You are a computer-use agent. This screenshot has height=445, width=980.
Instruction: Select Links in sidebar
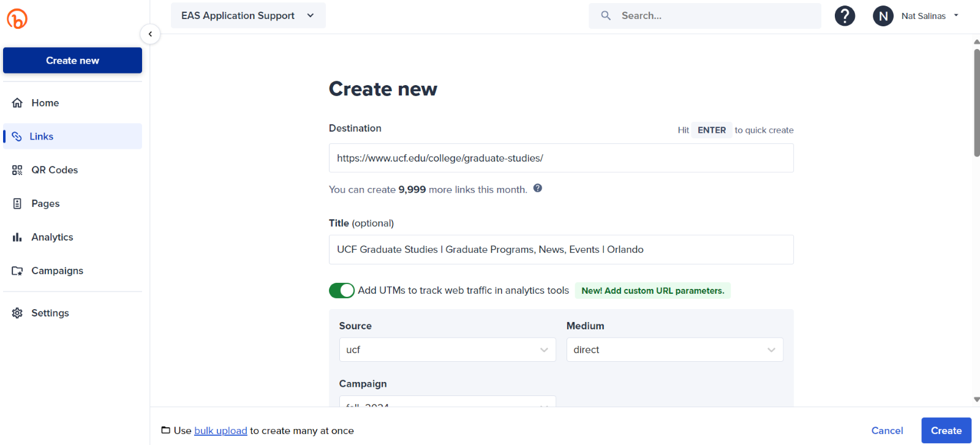click(72, 136)
